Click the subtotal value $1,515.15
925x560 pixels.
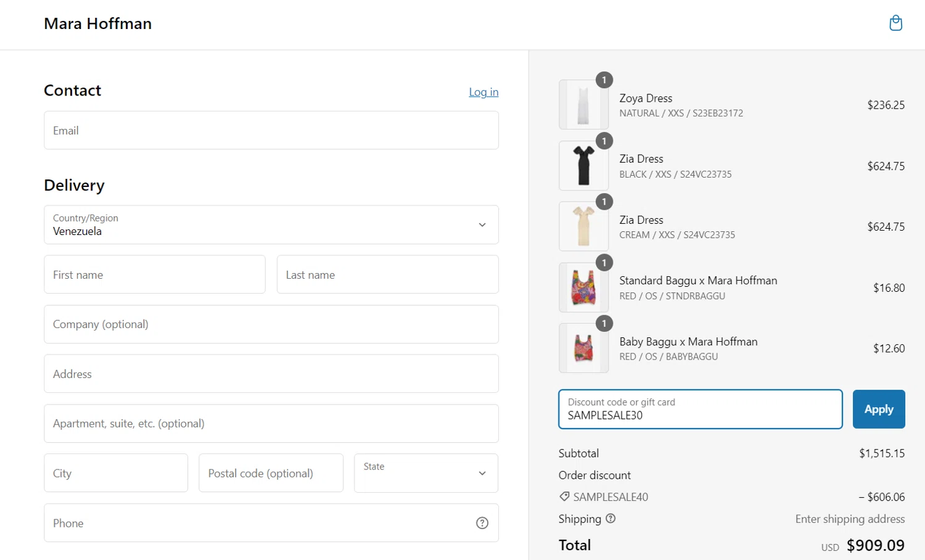[882, 453]
